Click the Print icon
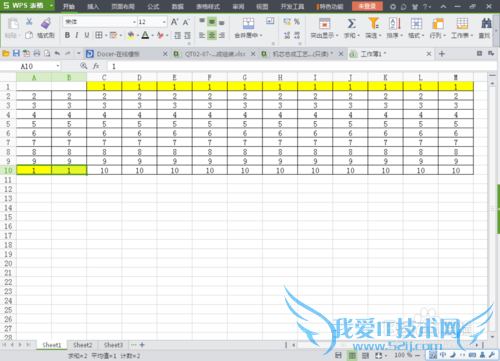The image size is (500, 361). pyautogui.click(x=37, y=53)
